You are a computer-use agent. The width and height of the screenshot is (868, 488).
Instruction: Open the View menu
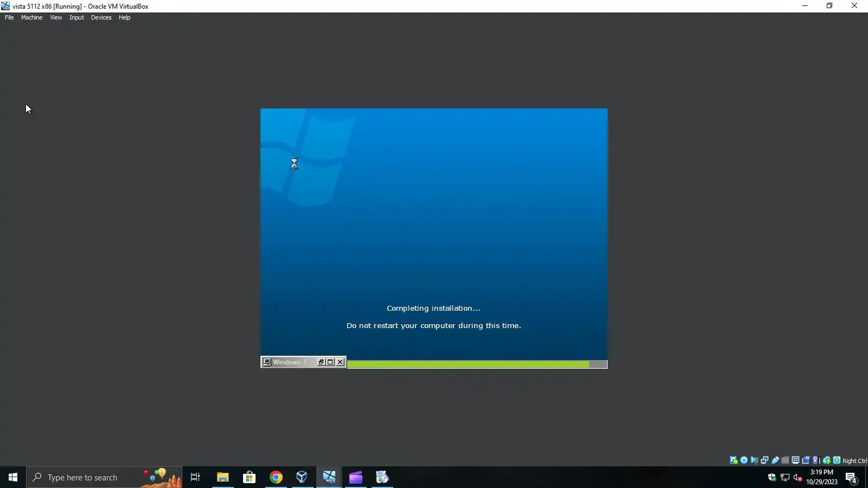(56, 17)
